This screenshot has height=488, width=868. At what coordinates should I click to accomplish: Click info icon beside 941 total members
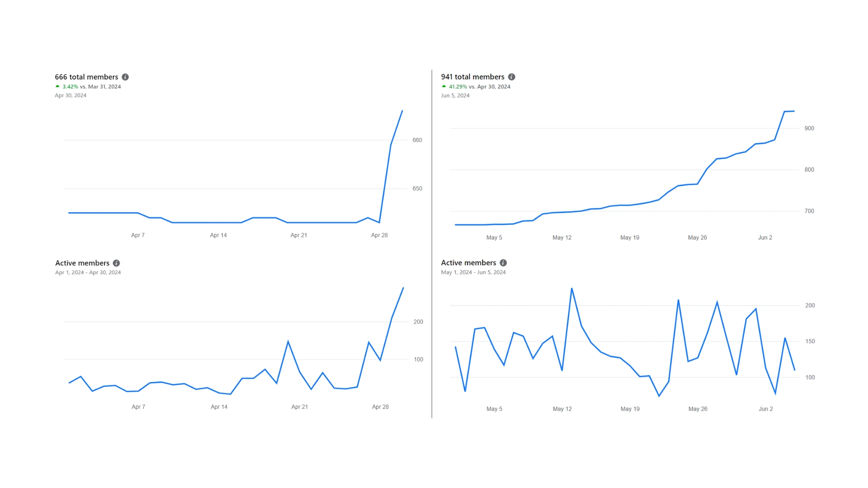click(511, 77)
